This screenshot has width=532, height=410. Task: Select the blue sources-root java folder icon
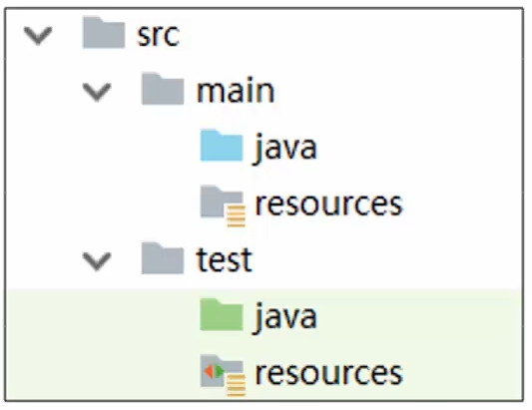pos(222,145)
